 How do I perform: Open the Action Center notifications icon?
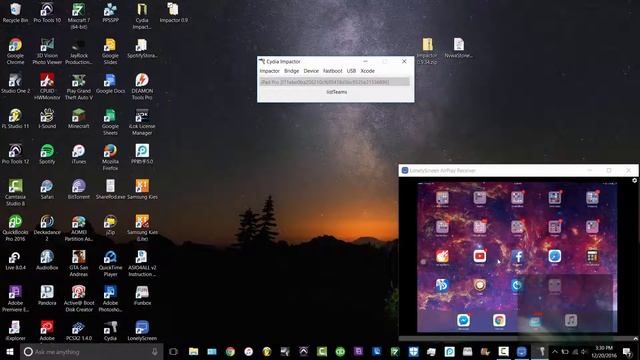point(628,351)
